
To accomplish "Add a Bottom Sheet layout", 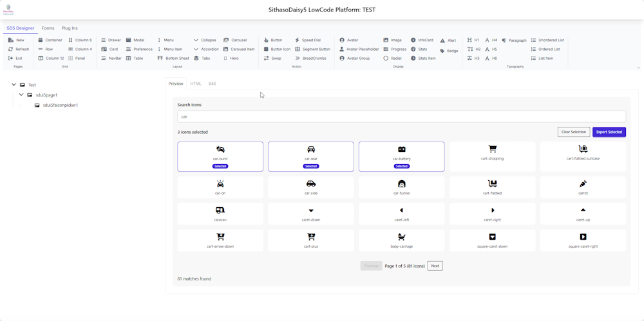I will tap(173, 58).
